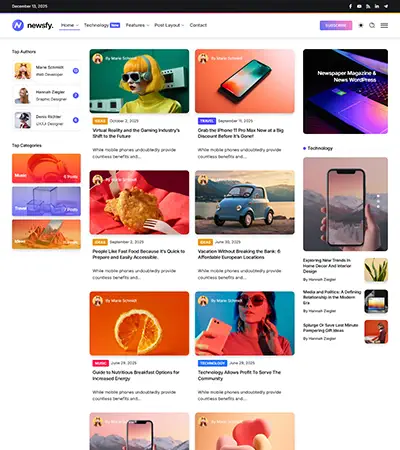The height and width of the screenshot is (450, 400).
Task: Open the search magnifier icon
Action: pyautogui.click(x=372, y=25)
